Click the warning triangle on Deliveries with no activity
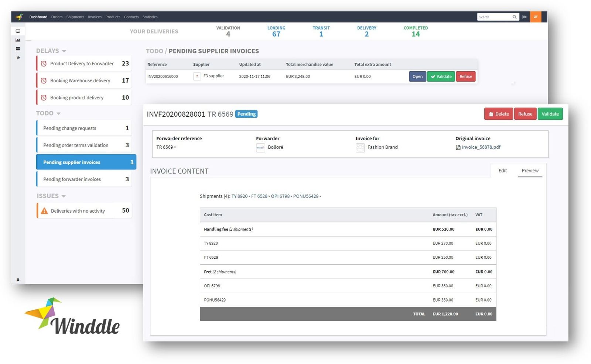The width and height of the screenshot is (591, 364). point(44,210)
